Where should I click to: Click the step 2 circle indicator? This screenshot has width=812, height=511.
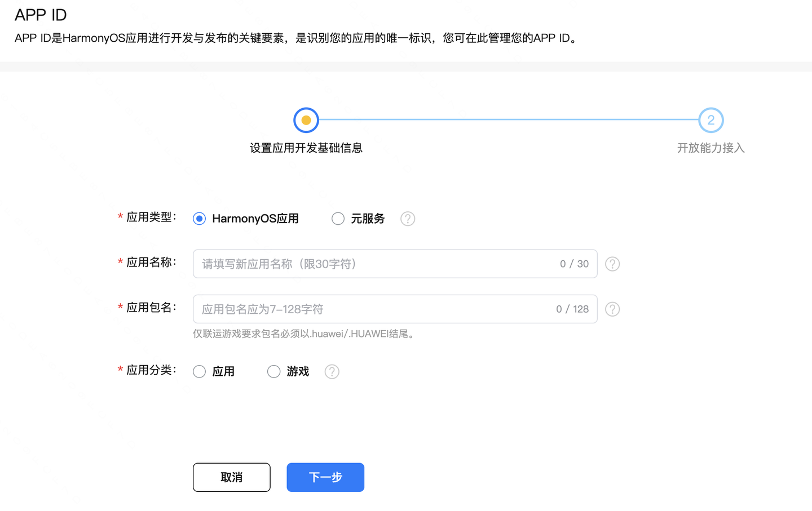(x=710, y=120)
